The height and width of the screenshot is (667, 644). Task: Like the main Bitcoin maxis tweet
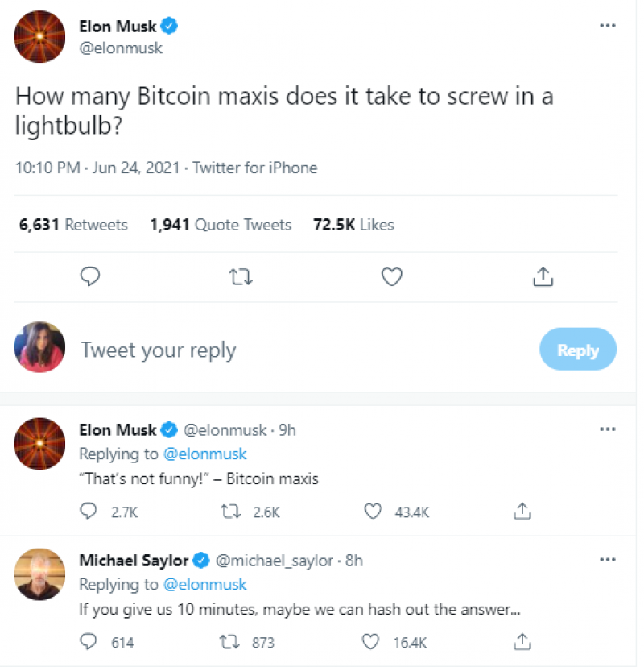(x=391, y=277)
